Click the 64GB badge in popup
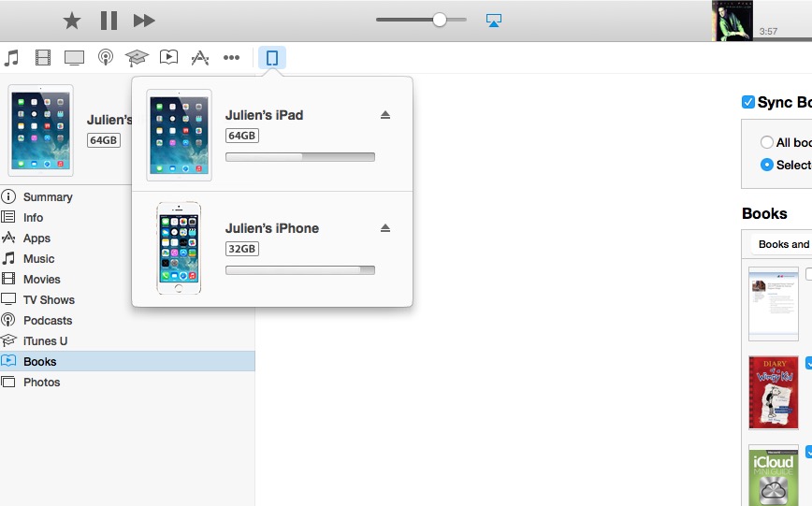The width and height of the screenshot is (812, 506). [x=242, y=136]
